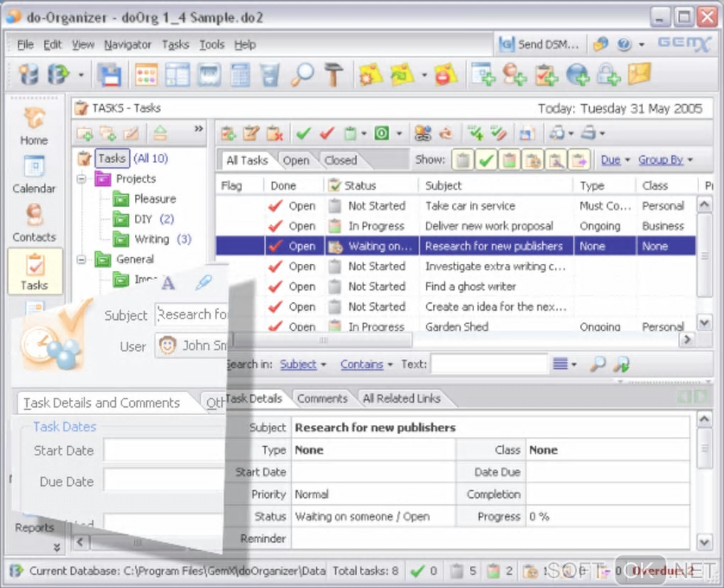
Task: Toggle Done mark for Deliver new work proposal
Action: pyautogui.click(x=275, y=226)
